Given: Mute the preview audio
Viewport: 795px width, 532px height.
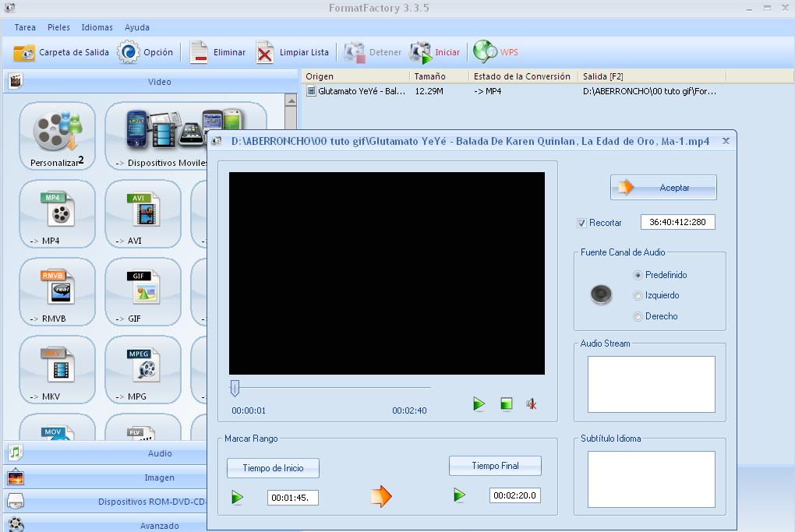Looking at the screenshot, I should [532, 403].
